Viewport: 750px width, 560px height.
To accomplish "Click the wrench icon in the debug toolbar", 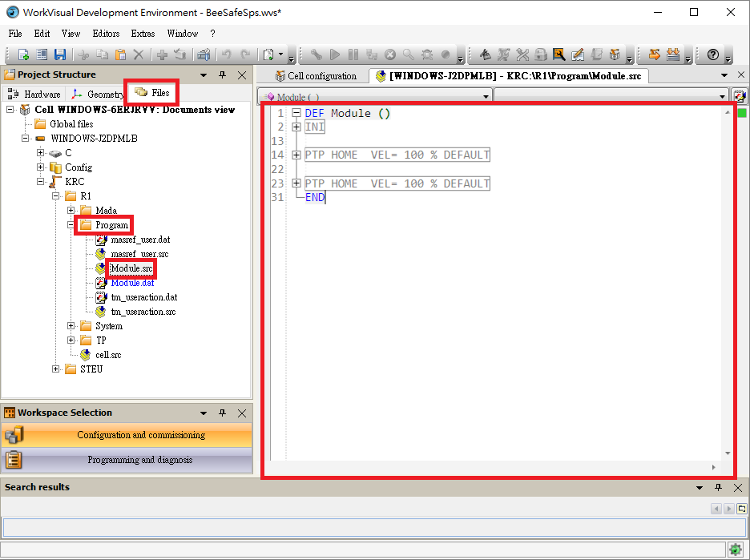I will tap(317, 54).
